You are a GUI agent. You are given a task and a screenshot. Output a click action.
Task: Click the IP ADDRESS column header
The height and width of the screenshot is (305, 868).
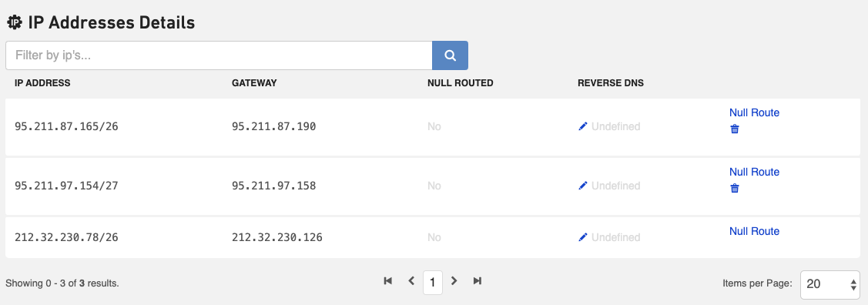[x=42, y=83]
